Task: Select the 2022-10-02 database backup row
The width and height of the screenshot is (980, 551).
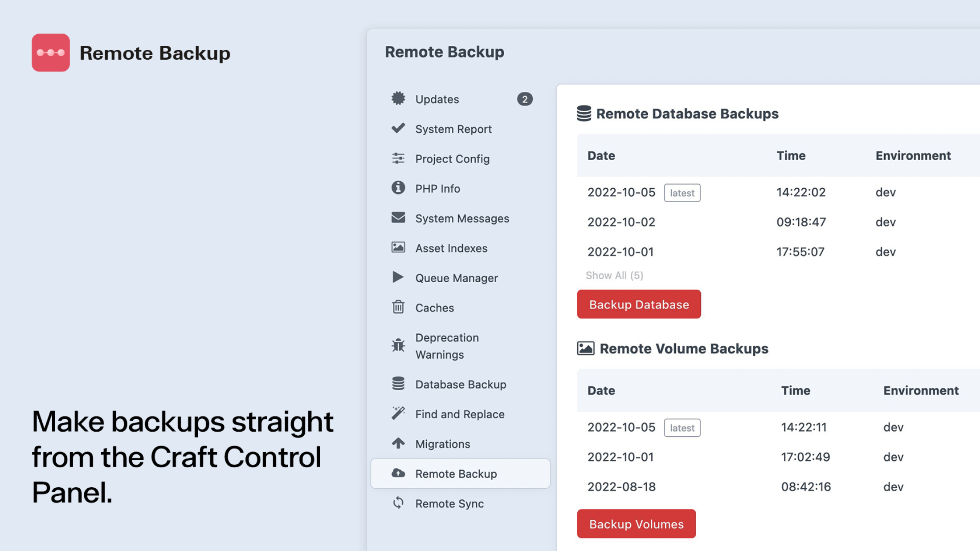Action: pos(621,222)
